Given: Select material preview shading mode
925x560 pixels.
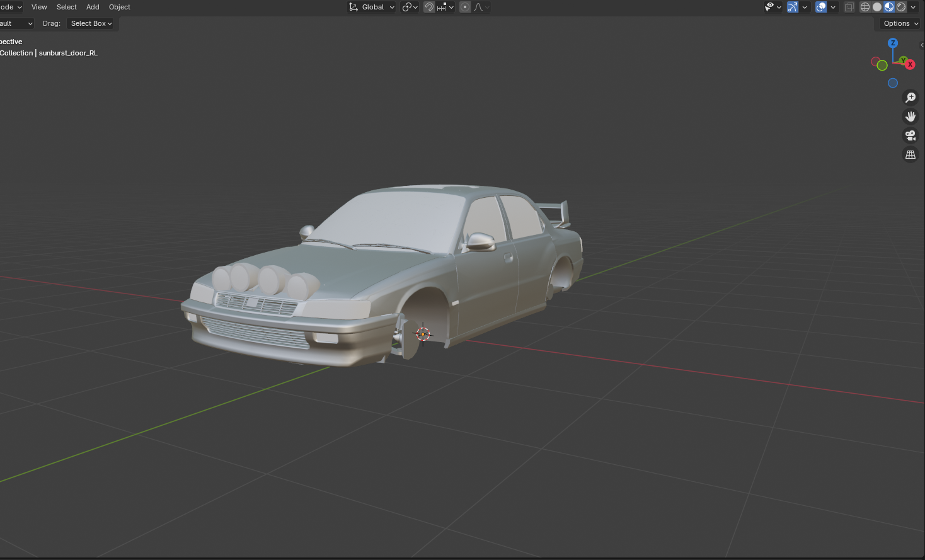Looking at the screenshot, I should click(x=889, y=7).
